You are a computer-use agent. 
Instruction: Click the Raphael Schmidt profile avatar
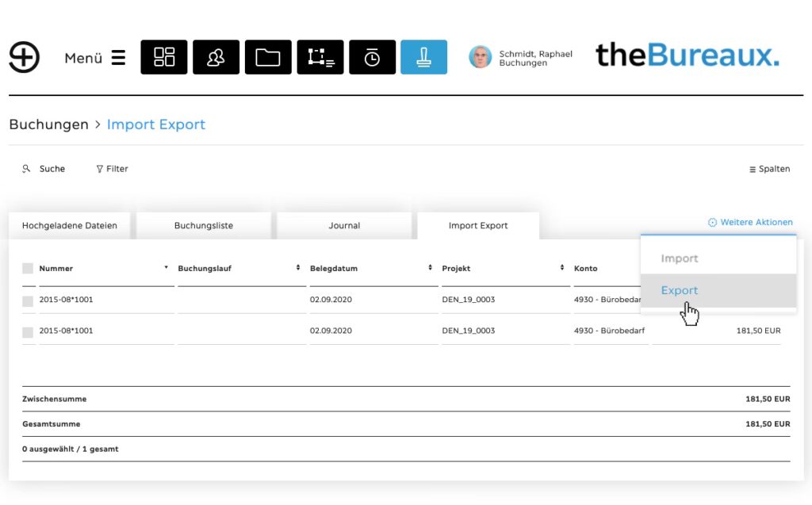(480, 57)
